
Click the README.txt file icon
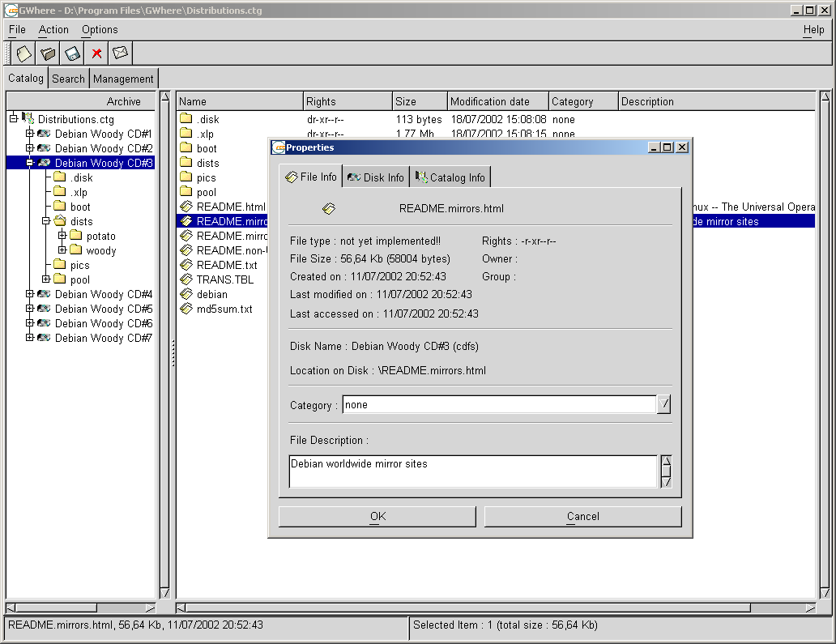[186, 264]
